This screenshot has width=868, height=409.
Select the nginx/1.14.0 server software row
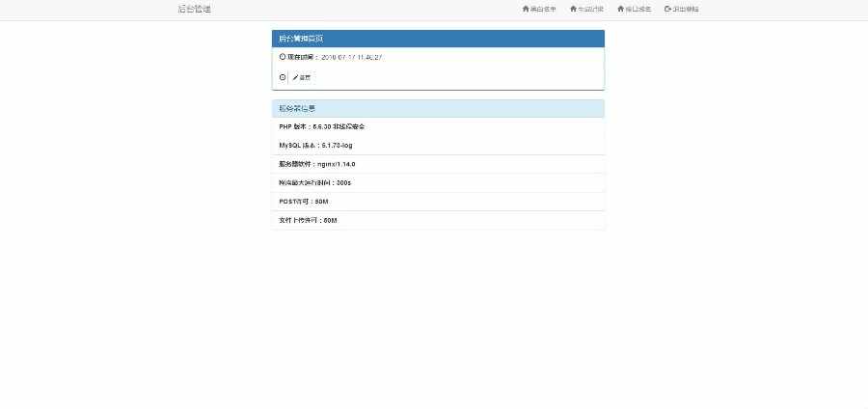(x=438, y=164)
